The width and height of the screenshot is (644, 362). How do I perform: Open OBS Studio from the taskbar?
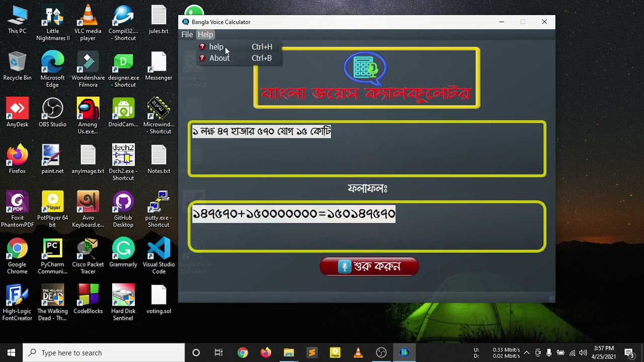click(381, 353)
